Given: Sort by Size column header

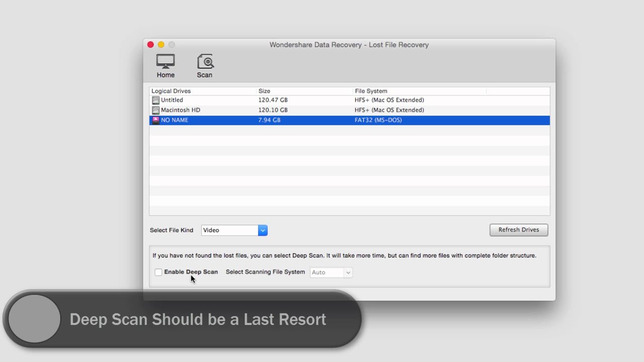Looking at the screenshot, I should coord(264,91).
